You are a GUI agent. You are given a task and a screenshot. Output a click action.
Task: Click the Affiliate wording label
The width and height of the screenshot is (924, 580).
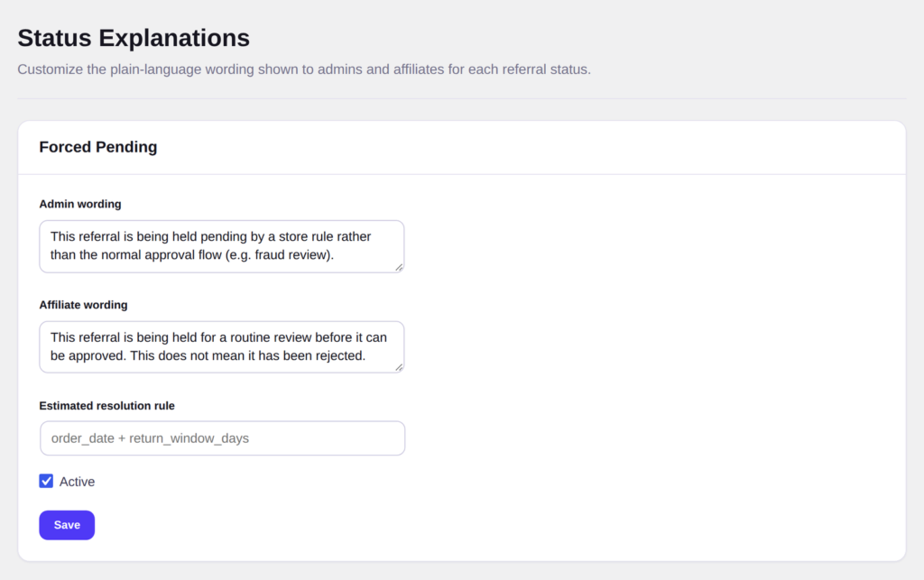click(x=83, y=304)
